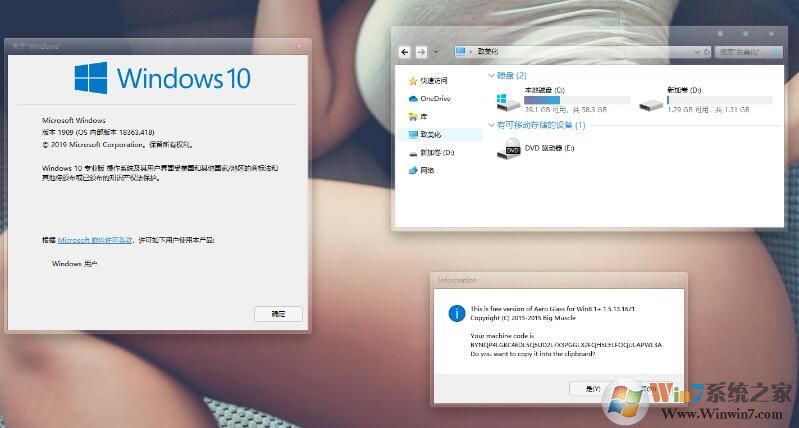Close the About Windows dialog
The image size is (799, 428).
tap(299, 46)
